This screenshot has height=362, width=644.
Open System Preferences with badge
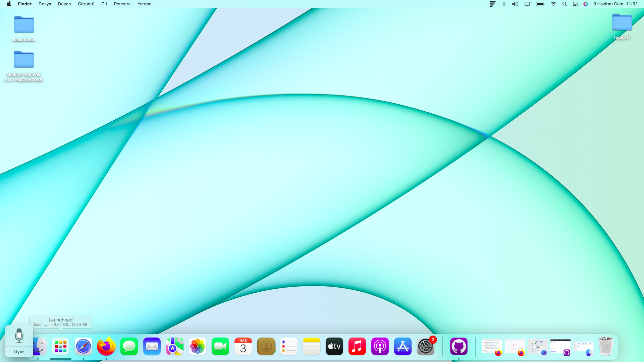[426, 347]
